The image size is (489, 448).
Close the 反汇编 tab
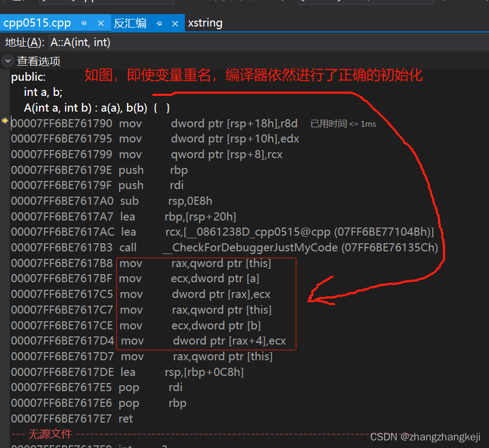pyautogui.click(x=175, y=24)
